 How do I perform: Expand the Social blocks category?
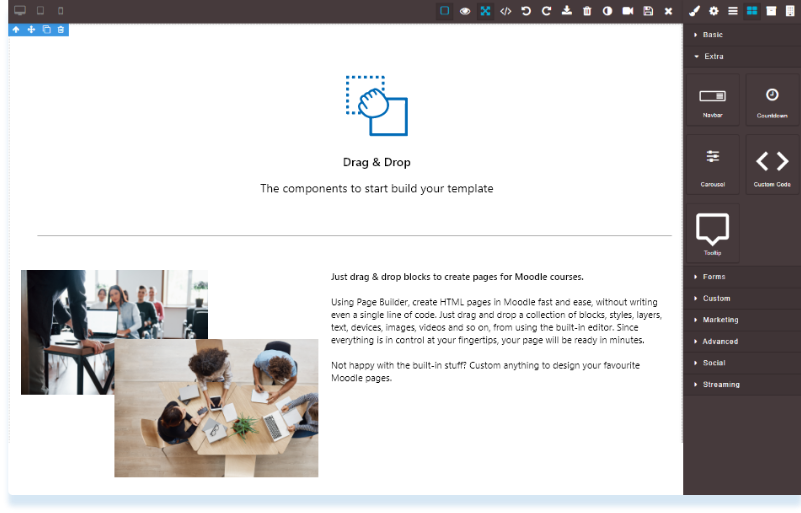point(742,363)
